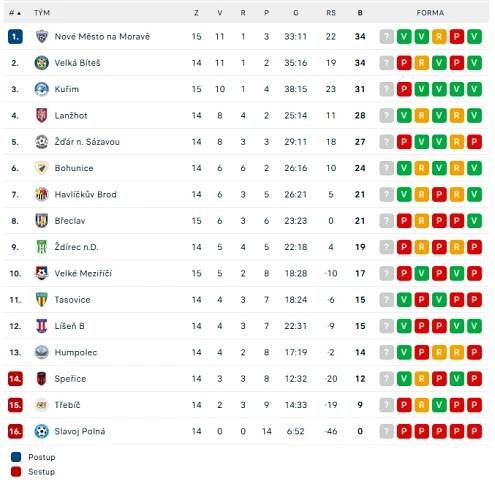Sort standings by the B points column

click(x=360, y=13)
